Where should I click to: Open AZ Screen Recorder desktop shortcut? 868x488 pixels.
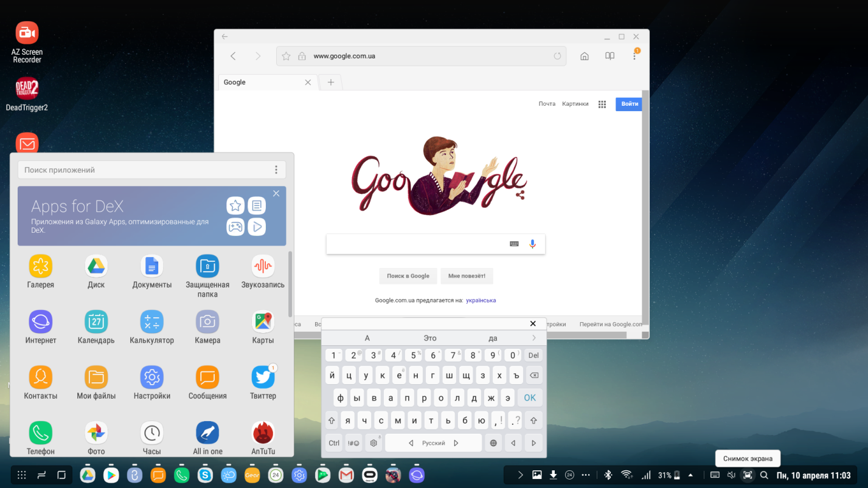[x=27, y=33]
